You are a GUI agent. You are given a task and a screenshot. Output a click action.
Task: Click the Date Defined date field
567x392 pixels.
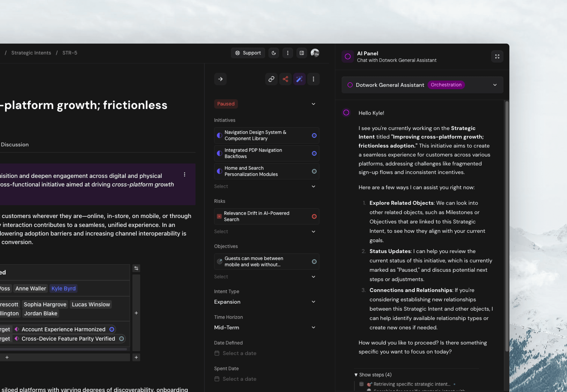coord(239,353)
